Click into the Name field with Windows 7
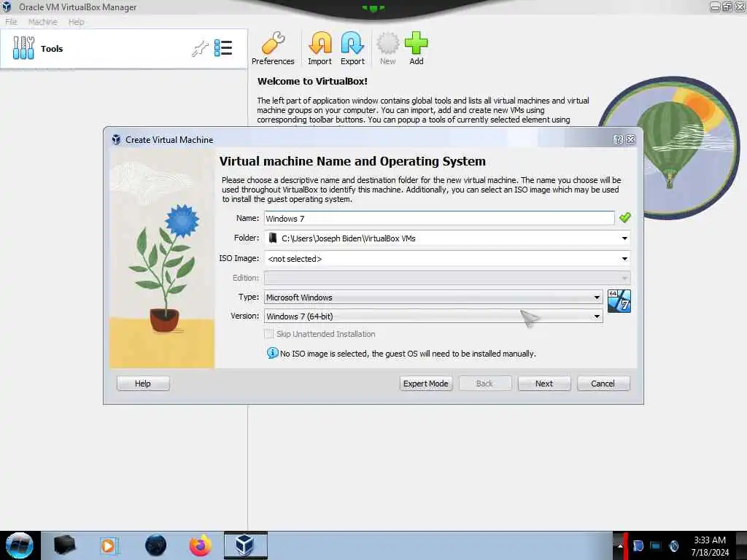Image resolution: width=747 pixels, height=560 pixels. coord(439,218)
